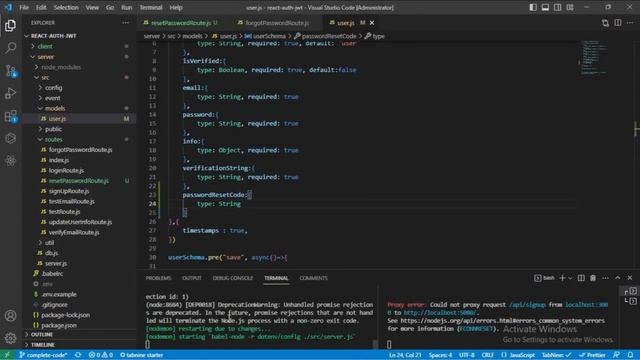Image resolution: width=640 pixels, height=360 pixels.
Task: Open the Accounts menu icon
Action: [11, 316]
